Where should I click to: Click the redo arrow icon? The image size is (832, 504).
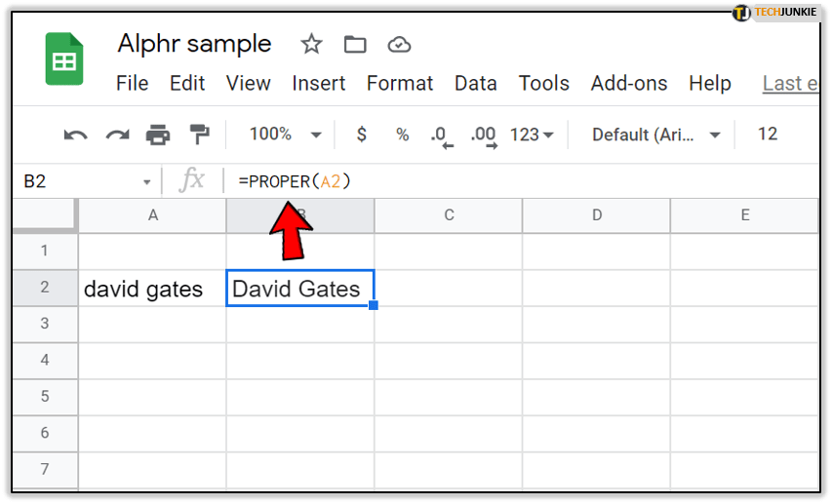(x=117, y=135)
